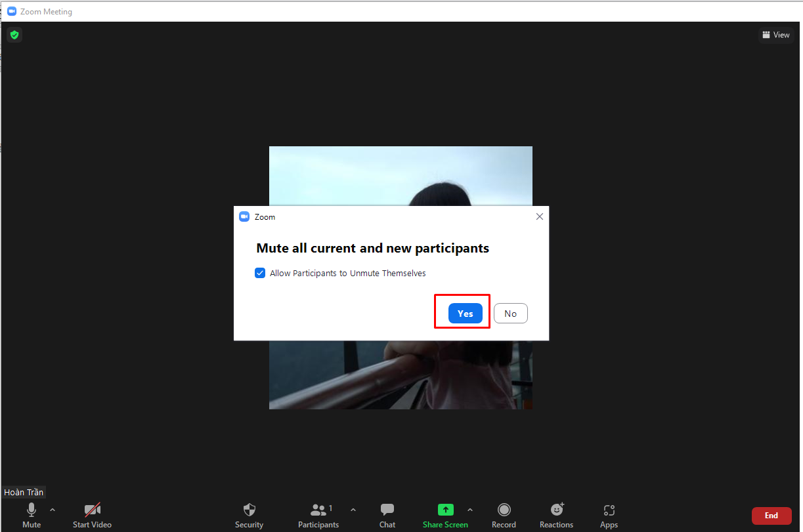
Task: Uncheck Allow Participants to Unmute Themselves
Action: point(260,273)
